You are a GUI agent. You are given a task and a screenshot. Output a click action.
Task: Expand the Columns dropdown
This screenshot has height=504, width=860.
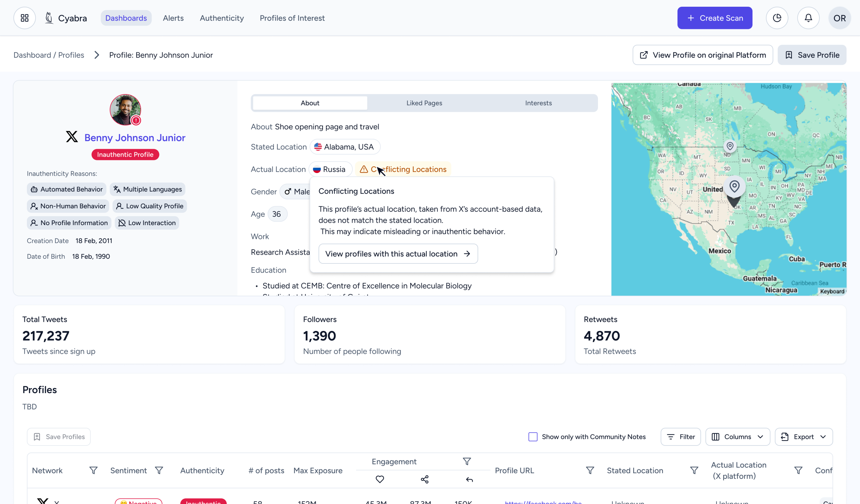[737, 437]
